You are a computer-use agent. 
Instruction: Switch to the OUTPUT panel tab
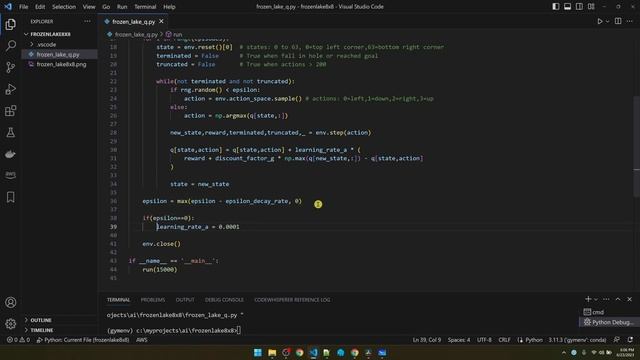(x=185, y=300)
